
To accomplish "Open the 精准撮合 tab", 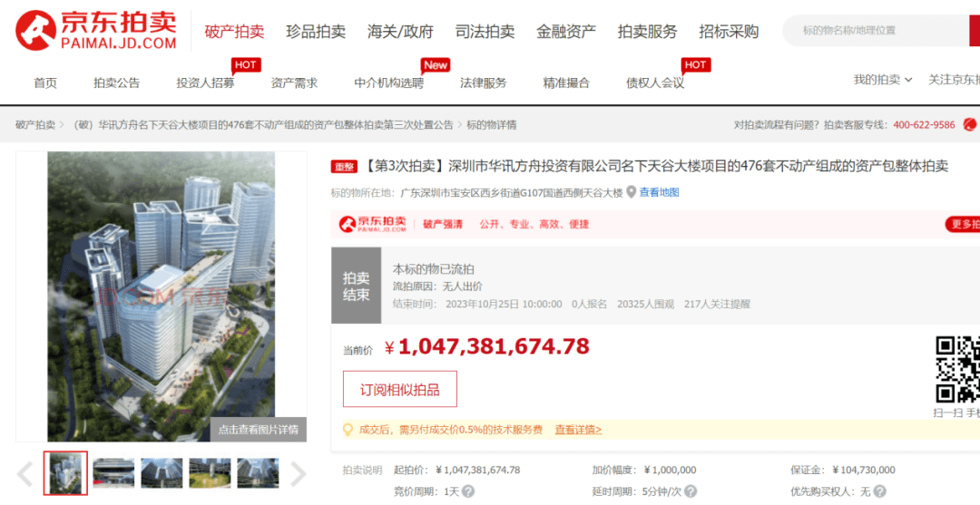I will click(566, 83).
